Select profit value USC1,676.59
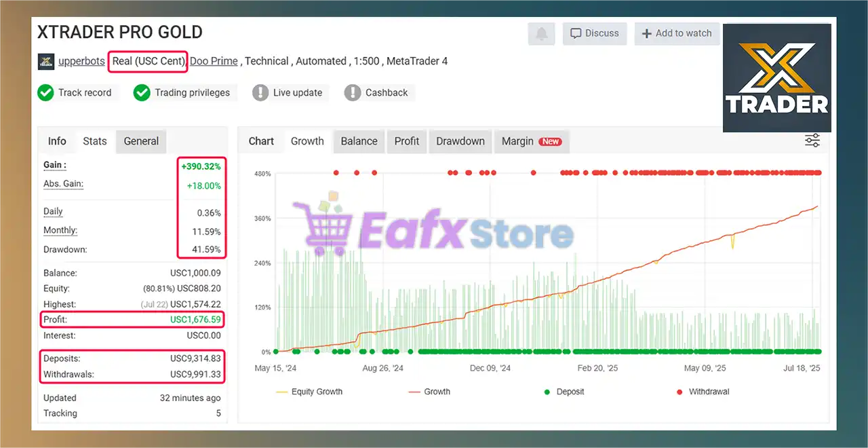The width and height of the screenshot is (868, 448). (195, 319)
